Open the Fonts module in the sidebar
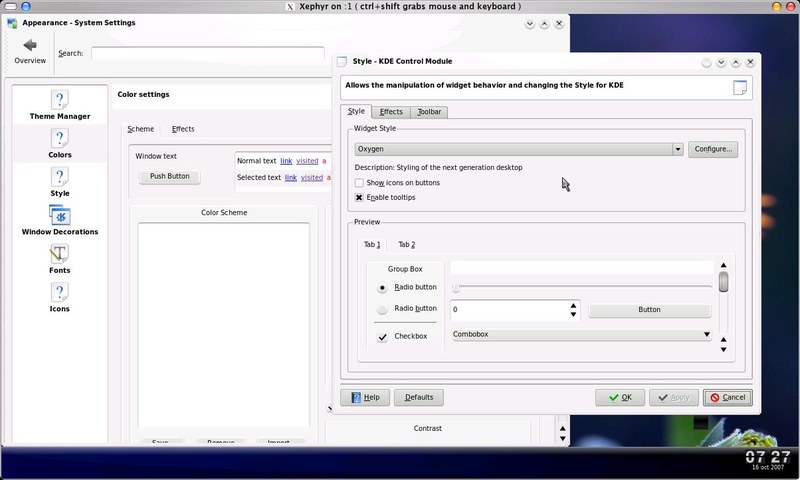 point(60,259)
